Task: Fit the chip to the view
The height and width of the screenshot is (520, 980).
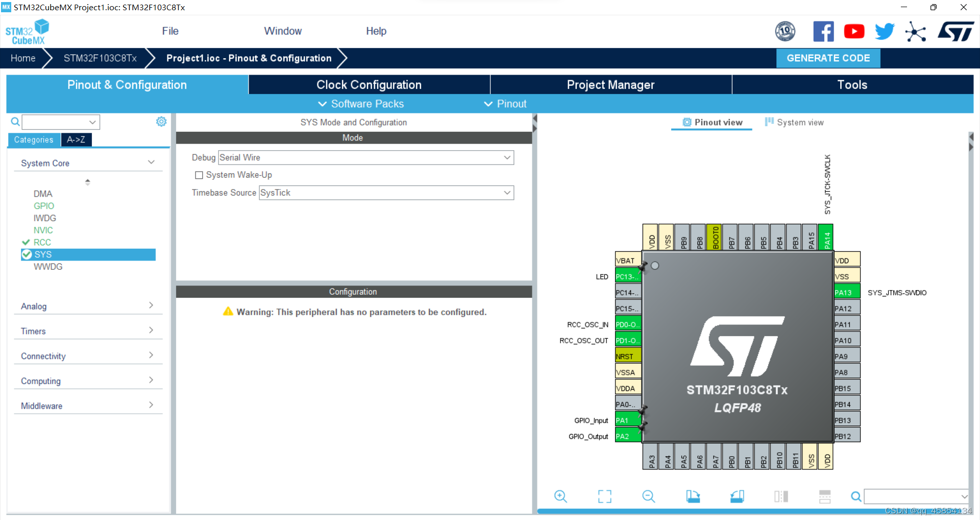Action: point(605,496)
